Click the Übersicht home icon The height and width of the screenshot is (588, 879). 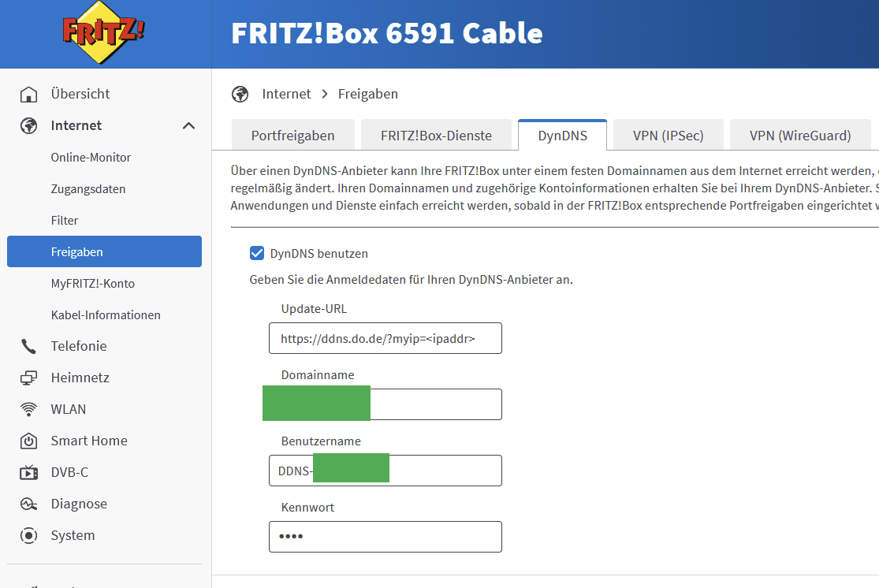pyautogui.click(x=28, y=94)
